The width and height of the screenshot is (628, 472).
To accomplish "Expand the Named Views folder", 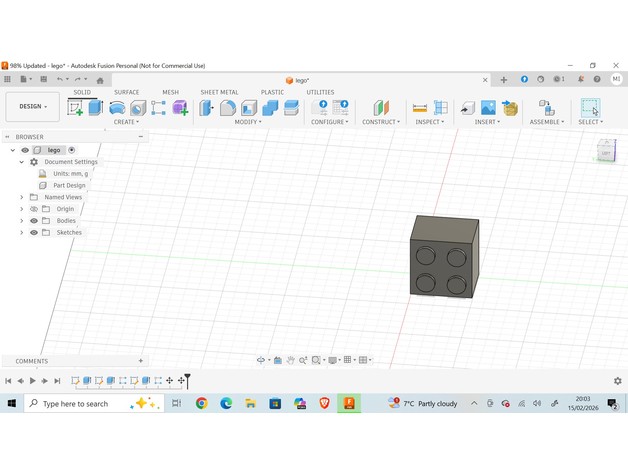I will (22, 197).
